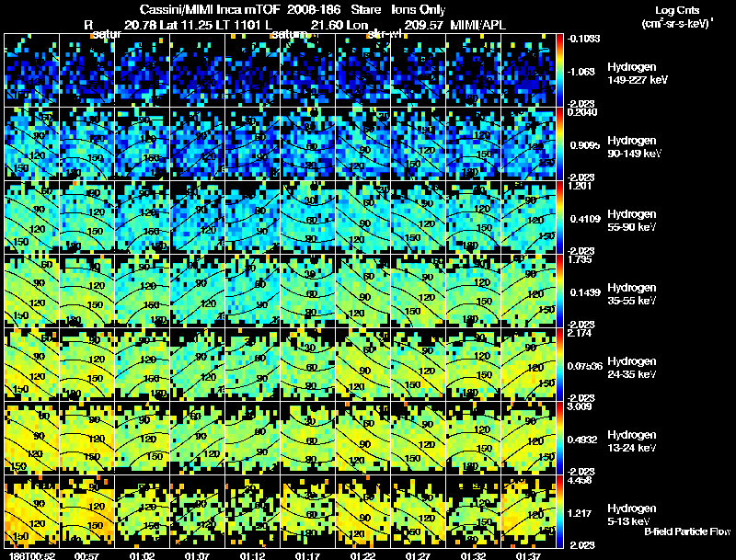Click the 3.009 colorbar maximum value
This screenshot has height=560, width=736.
(580, 406)
